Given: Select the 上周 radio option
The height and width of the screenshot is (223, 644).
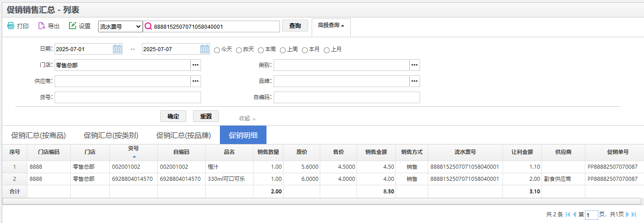Looking at the screenshot, I should pos(283,50).
